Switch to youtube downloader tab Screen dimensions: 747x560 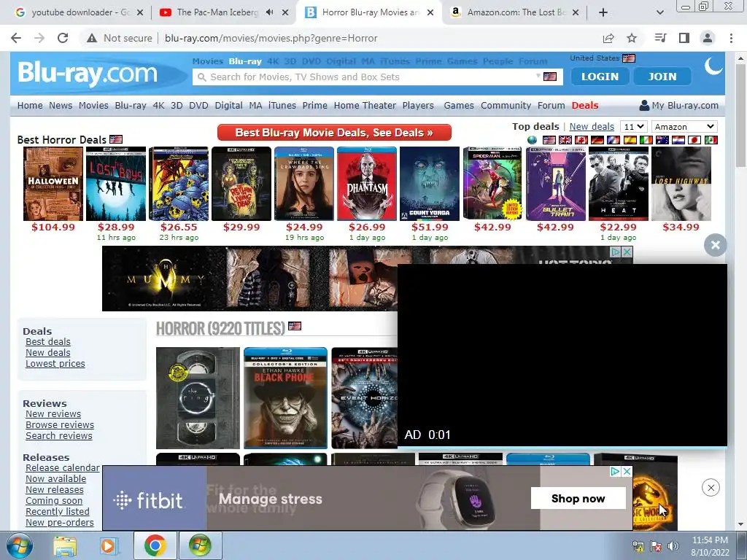(x=79, y=12)
